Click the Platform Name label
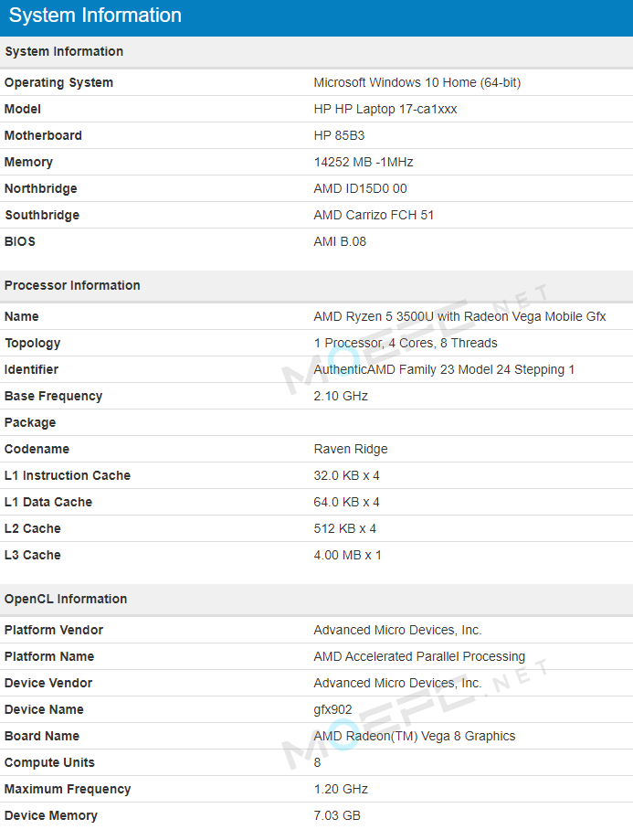Screen dimensions: 633x840 [x=49, y=656]
